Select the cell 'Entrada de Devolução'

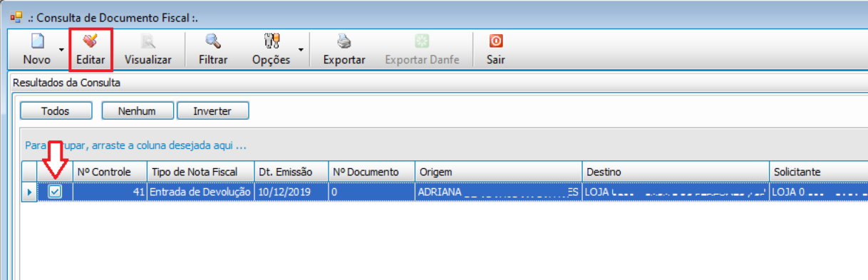[x=200, y=192]
